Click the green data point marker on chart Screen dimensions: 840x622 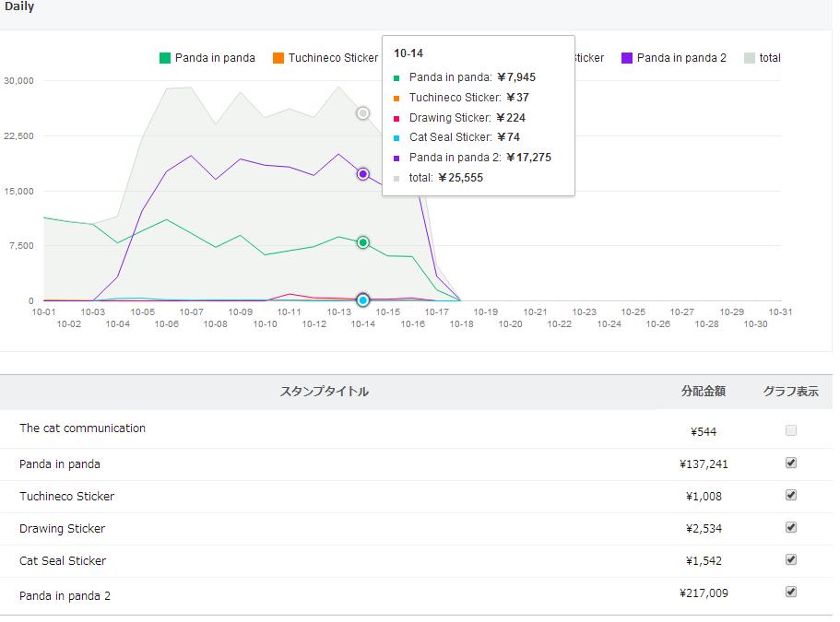[363, 242]
